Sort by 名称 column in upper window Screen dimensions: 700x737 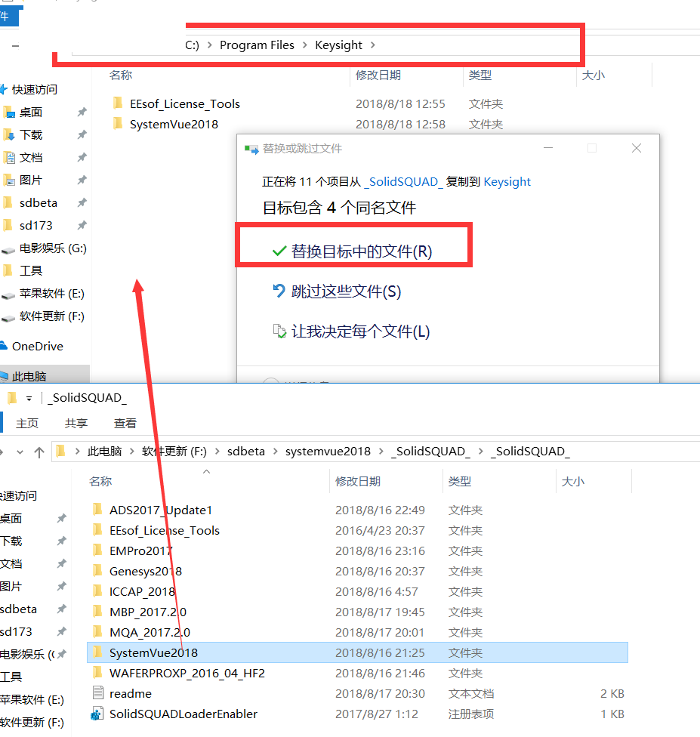(121, 76)
